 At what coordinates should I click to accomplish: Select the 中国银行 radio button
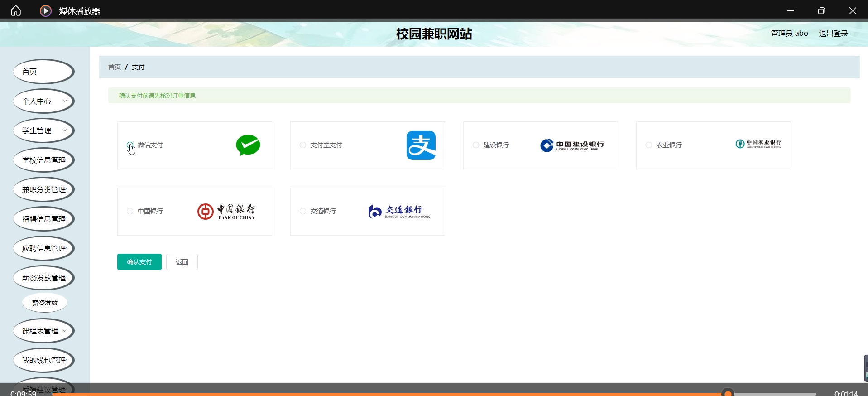pos(130,211)
